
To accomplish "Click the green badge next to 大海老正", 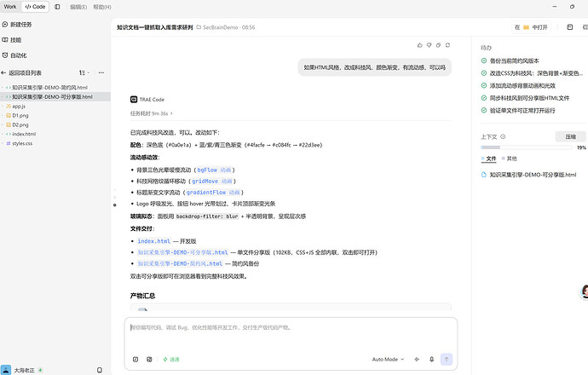I will pos(41,370).
